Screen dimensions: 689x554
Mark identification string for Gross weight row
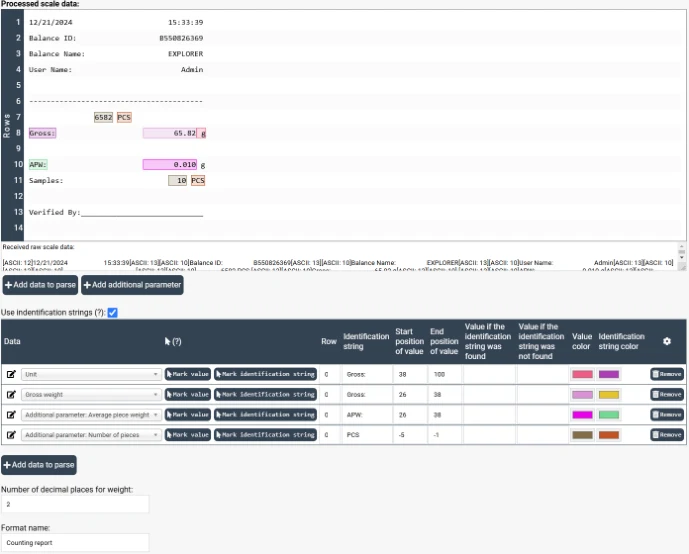265,395
